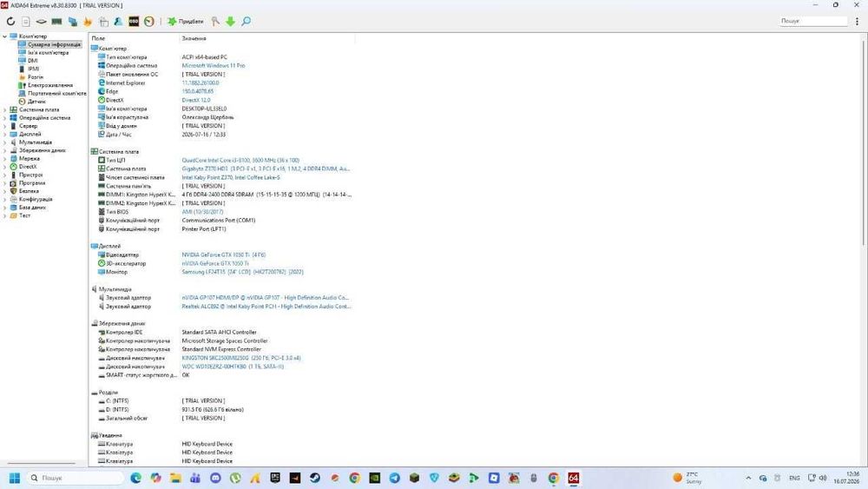Open the Samsung LF24T35 monitor link
Screen dimensions: 868x489
[x=242, y=272]
